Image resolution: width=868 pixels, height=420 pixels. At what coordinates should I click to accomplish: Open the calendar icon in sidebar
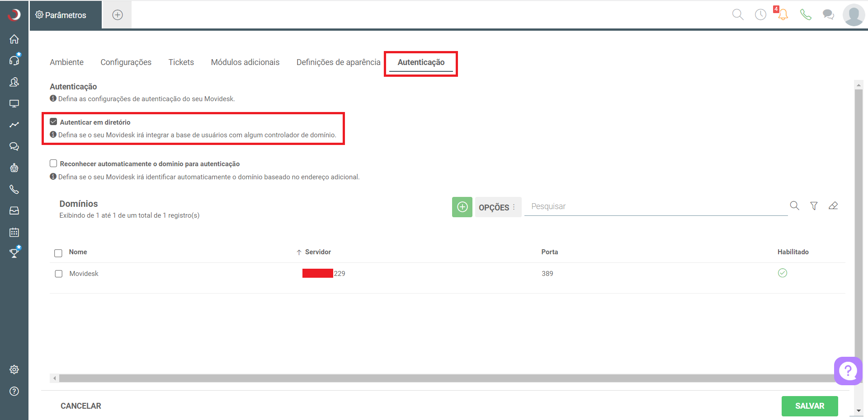14,232
